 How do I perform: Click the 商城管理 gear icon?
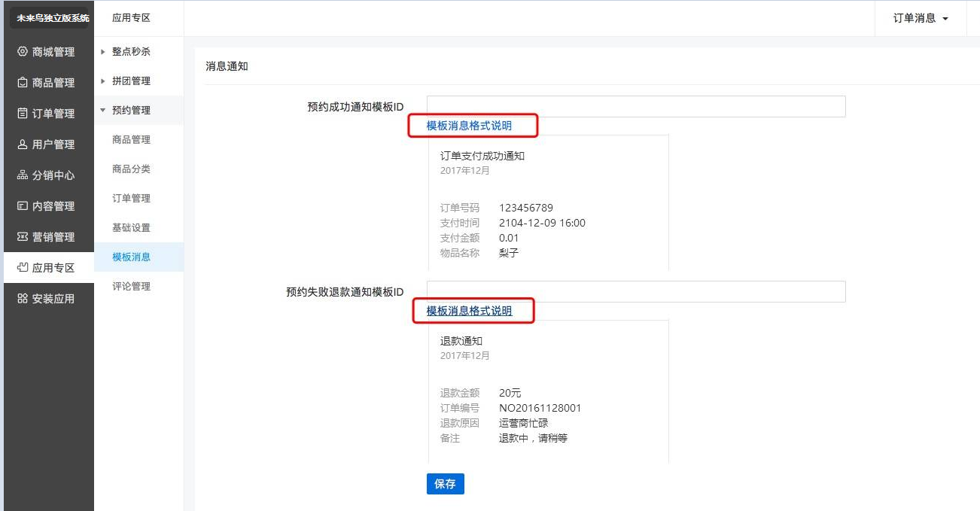click(x=23, y=52)
